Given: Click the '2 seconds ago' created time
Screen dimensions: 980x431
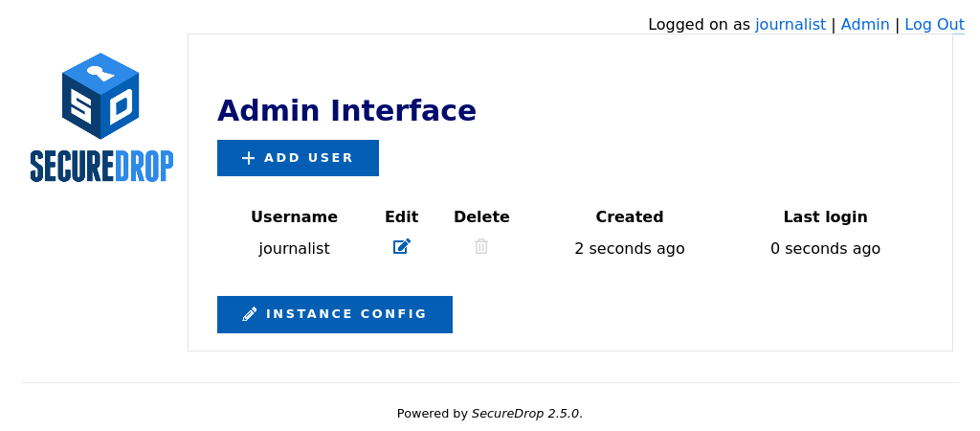Looking at the screenshot, I should coord(630,249).
